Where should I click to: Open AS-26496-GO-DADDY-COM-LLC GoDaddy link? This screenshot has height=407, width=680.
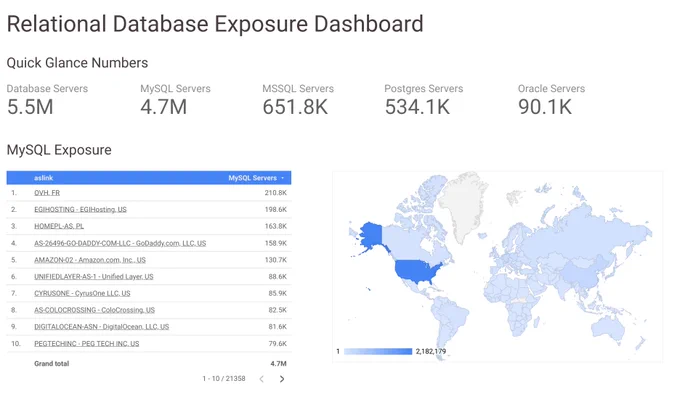tap(120, 243)
